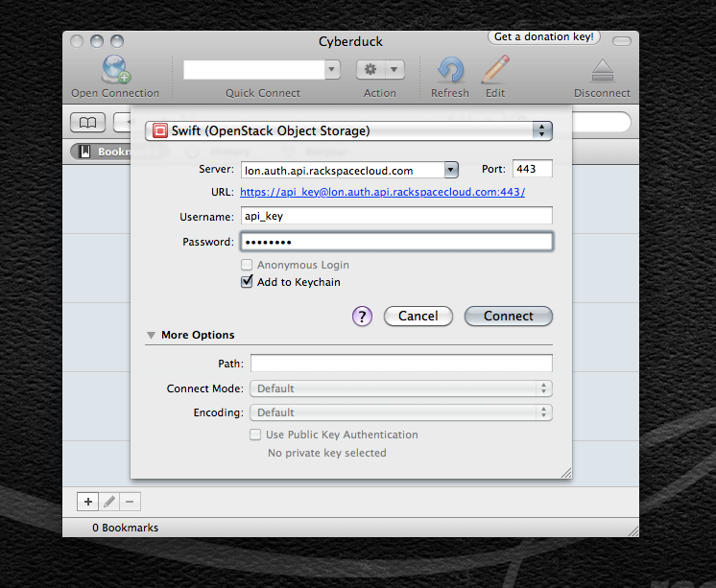The image size is (716, 588).
Task: Click the Refresh arrow icon
Action: pos(451,69)
